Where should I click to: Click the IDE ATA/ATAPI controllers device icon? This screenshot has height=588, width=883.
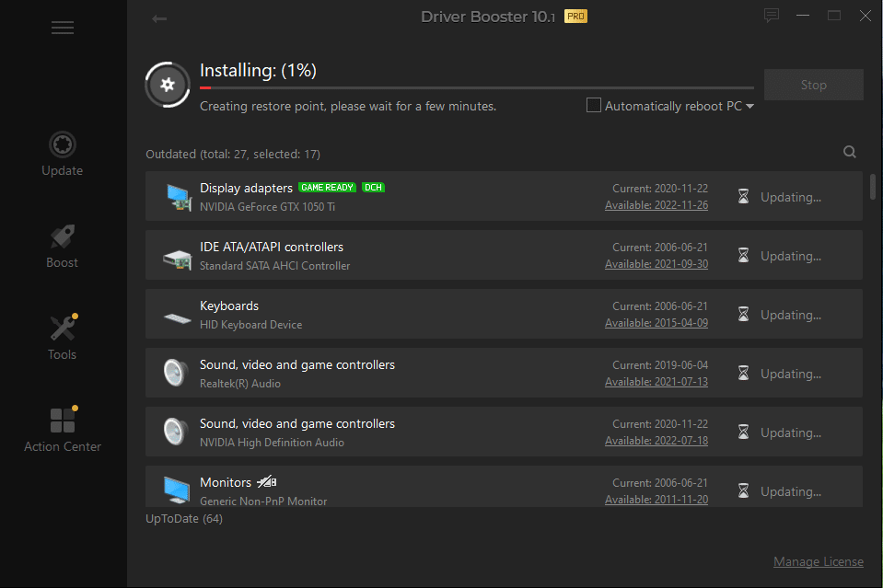(178, 259)
